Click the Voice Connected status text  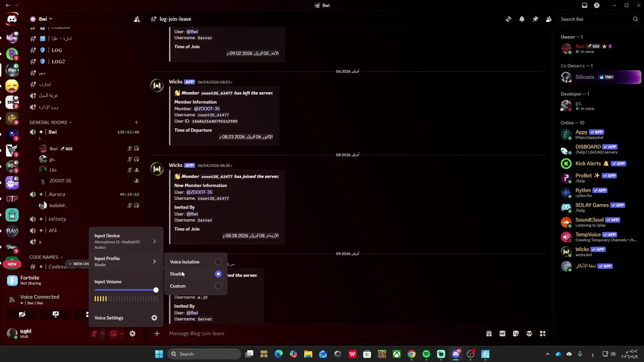click(39, 297)
